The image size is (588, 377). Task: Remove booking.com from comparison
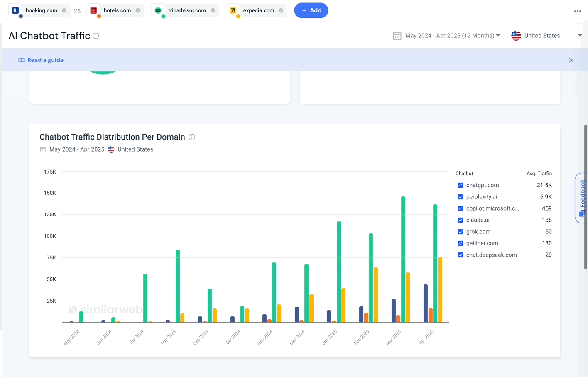(x=64, y=10)
